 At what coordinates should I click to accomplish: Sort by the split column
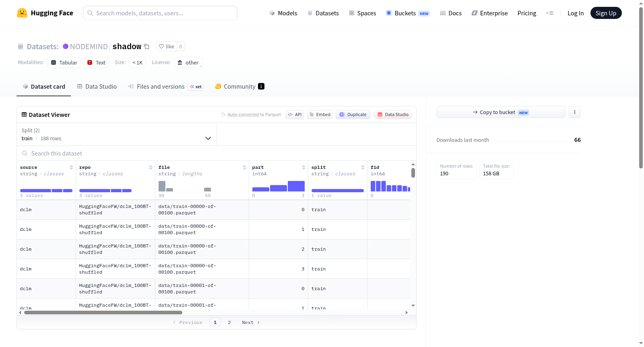363,167
